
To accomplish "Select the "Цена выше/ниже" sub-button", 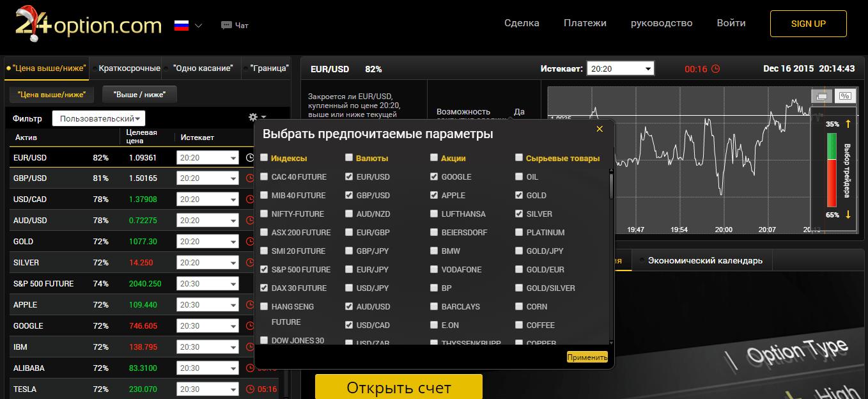I will tap(51, 95).
